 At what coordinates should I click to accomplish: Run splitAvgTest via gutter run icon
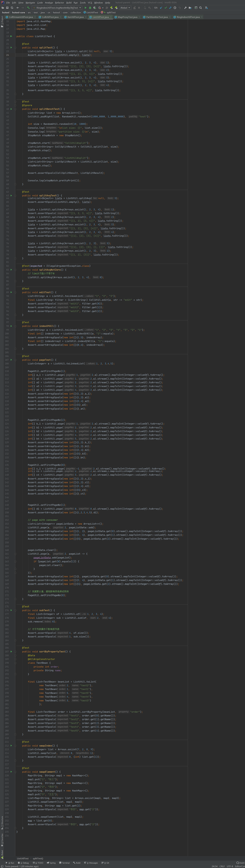point(11,195)
